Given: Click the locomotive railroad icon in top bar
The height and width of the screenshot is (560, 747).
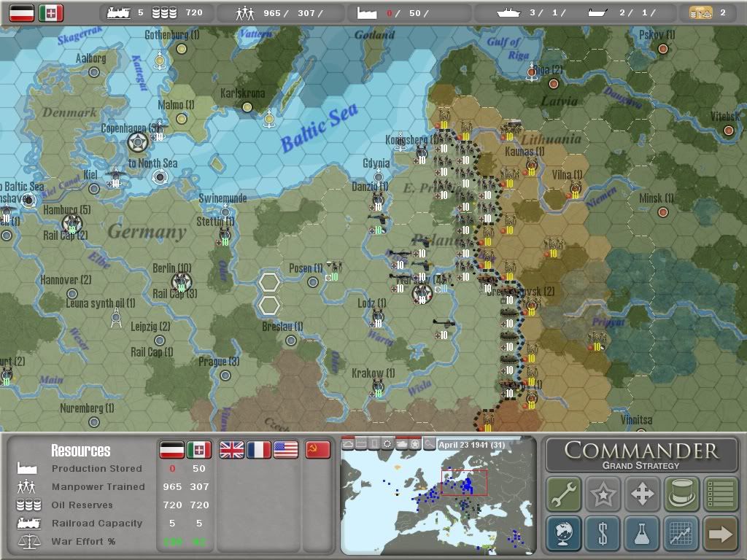Looking at the screenshot, I should pyautogui.click(x=119, y=13).
